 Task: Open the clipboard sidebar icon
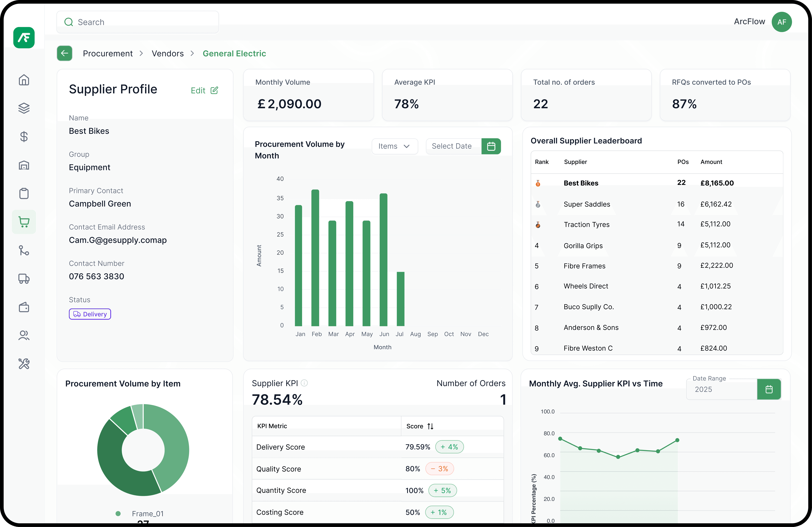pos(24,194)
